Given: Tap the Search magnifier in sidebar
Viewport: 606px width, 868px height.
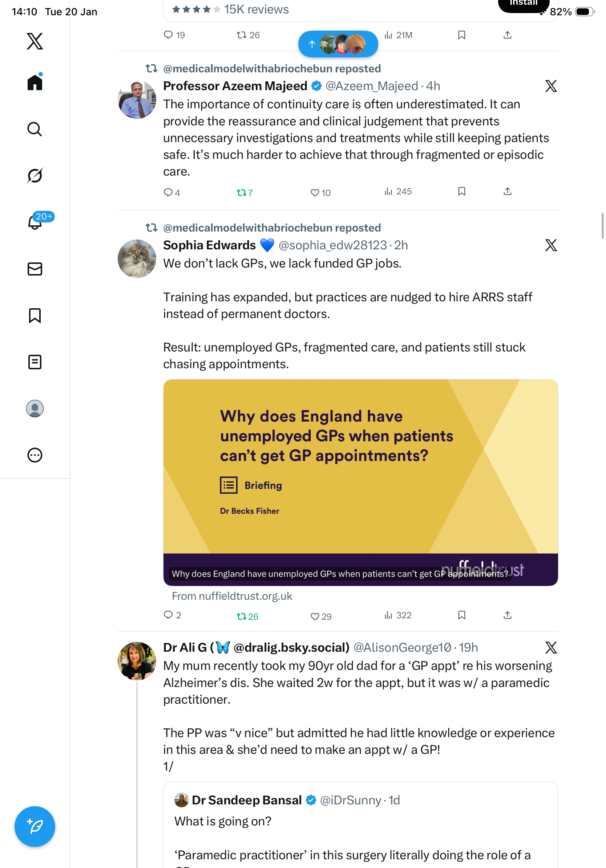Looking at the screenshot, I should point(35,129).
